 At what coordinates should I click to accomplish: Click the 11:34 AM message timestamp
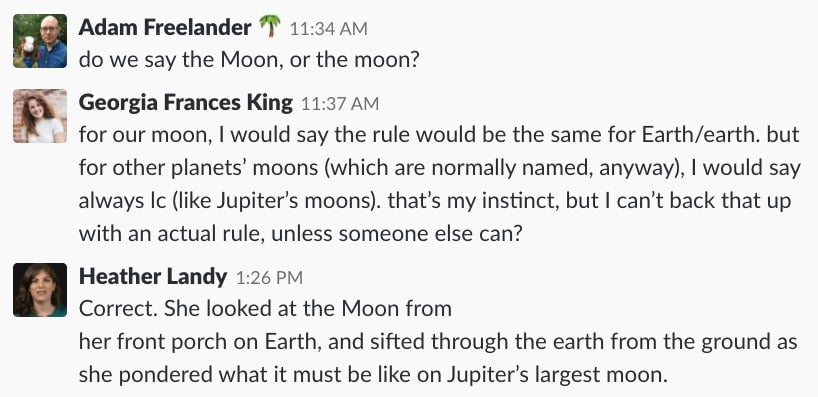(x=328, y=29)
